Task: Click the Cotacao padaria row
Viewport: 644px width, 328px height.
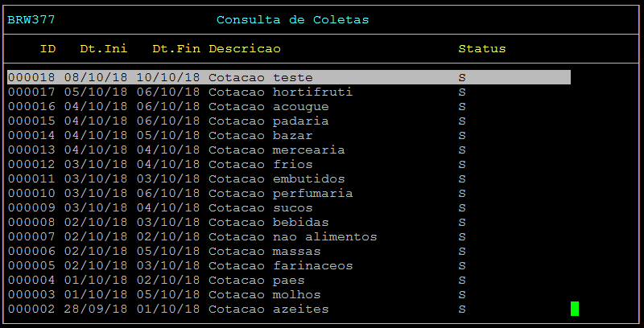Action: tap(289, 121)
